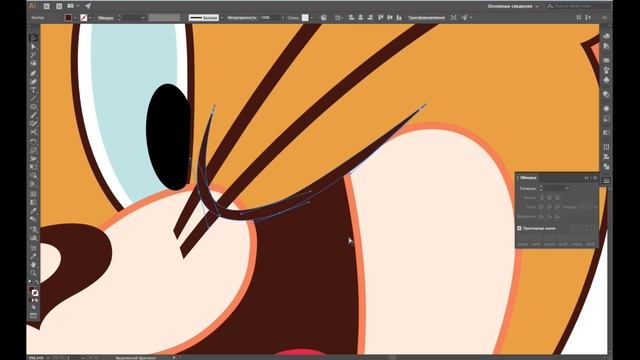Select the Direct Selection tool
Viewport: 640px width, 360px height.
click(x=33, y=47)
